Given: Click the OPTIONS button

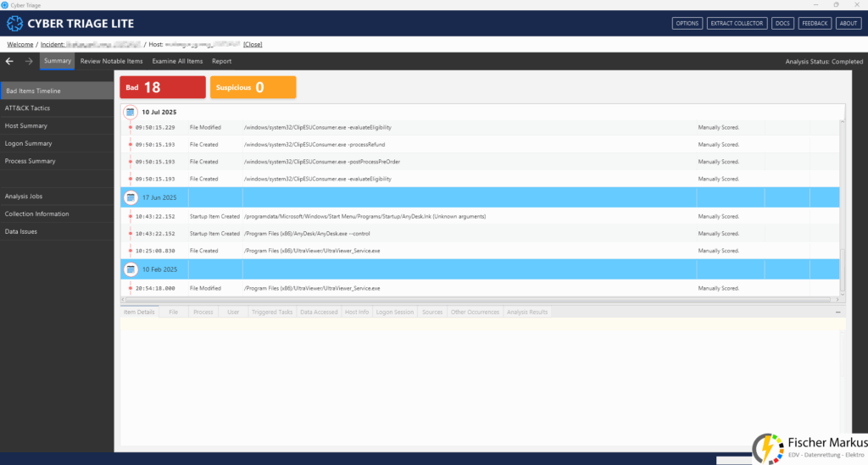Looking at the screenshot, I should (x=687, y=23).
